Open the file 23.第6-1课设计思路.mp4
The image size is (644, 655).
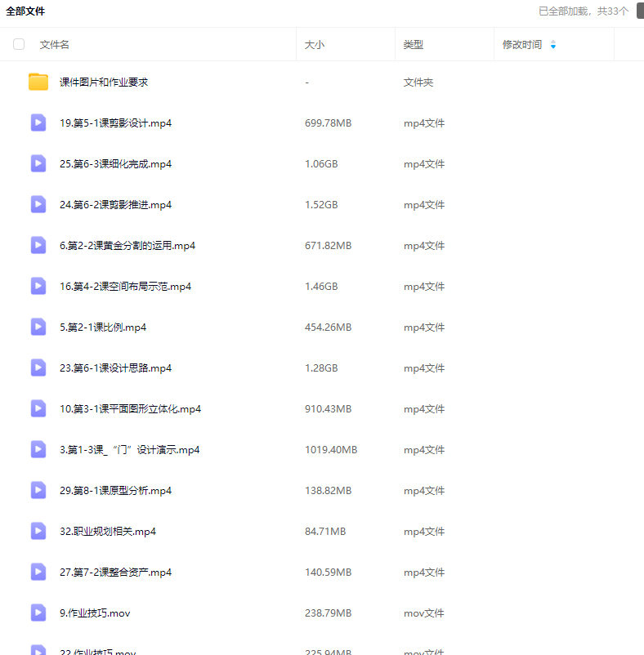click(x=115, y=368)
